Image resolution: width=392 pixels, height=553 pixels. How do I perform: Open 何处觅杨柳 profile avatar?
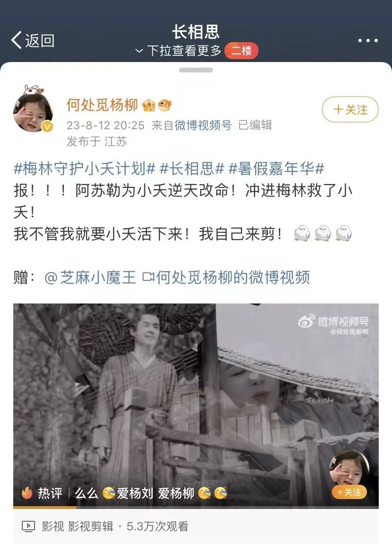(33, 112)
